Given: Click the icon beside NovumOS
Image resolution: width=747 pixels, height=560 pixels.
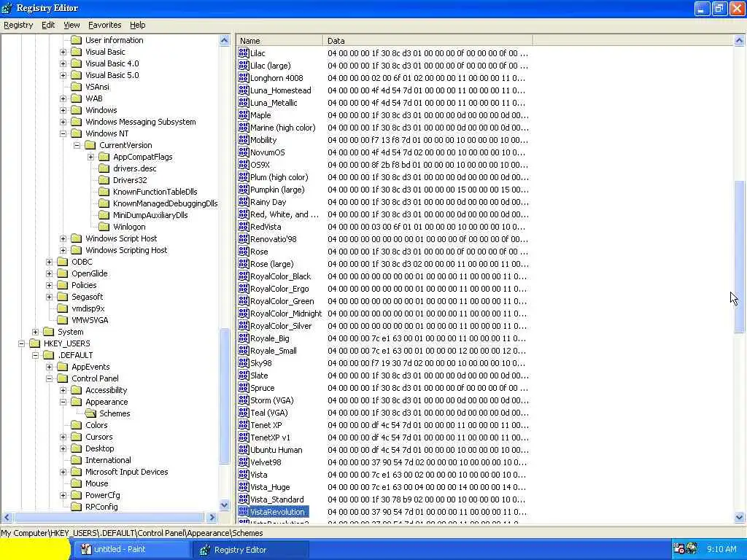Looking at the screenshot, I should click(x=244, y=152).
